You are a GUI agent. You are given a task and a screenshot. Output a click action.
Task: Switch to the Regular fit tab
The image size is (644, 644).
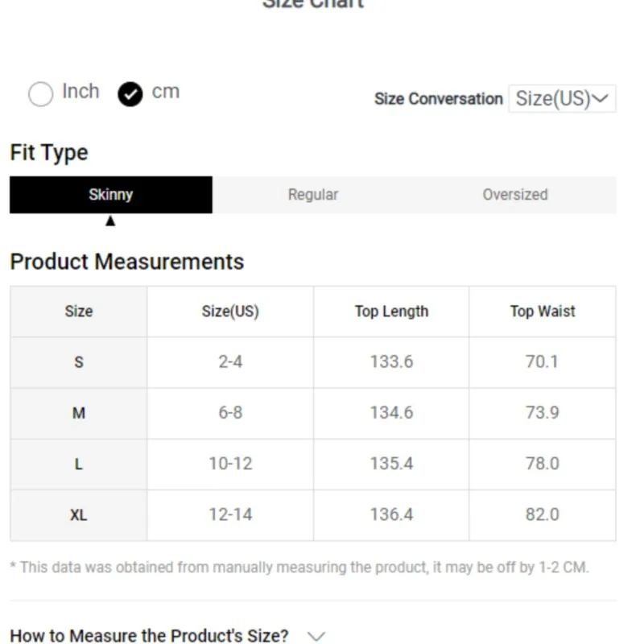coord(313,195)
